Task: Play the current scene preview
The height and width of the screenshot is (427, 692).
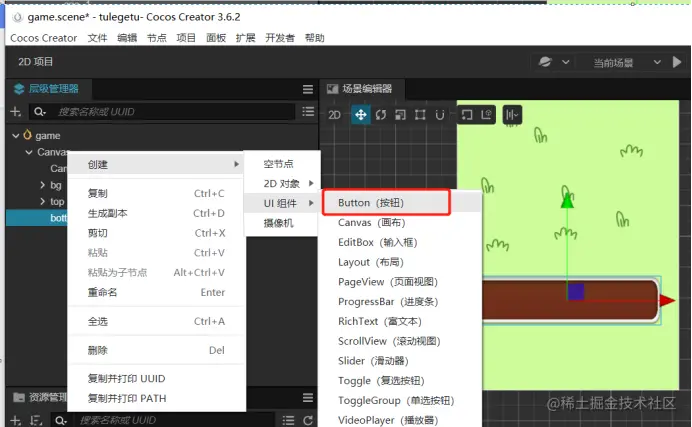Action: coord(677,62)
